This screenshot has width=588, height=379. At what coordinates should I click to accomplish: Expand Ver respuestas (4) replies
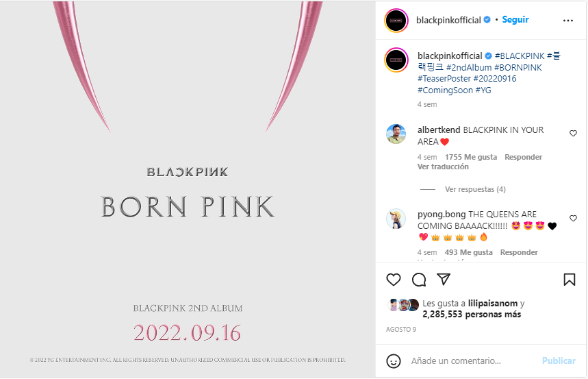(x=475, y=189)
